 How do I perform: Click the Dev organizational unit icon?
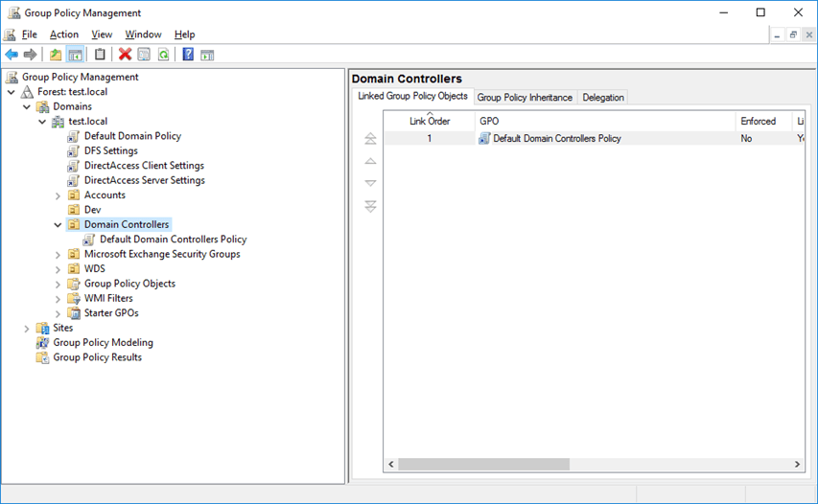(x=74, y=210)
